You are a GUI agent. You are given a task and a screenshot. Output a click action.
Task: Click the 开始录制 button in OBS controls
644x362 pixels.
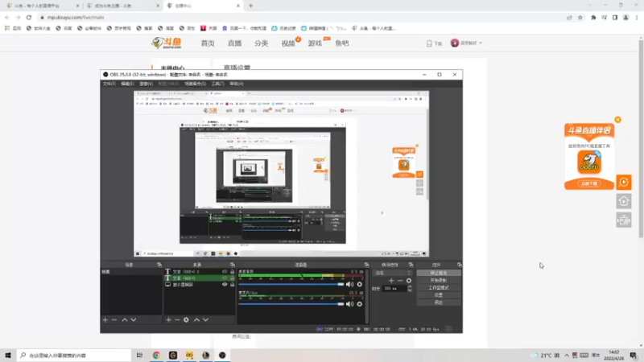point(438,280)
